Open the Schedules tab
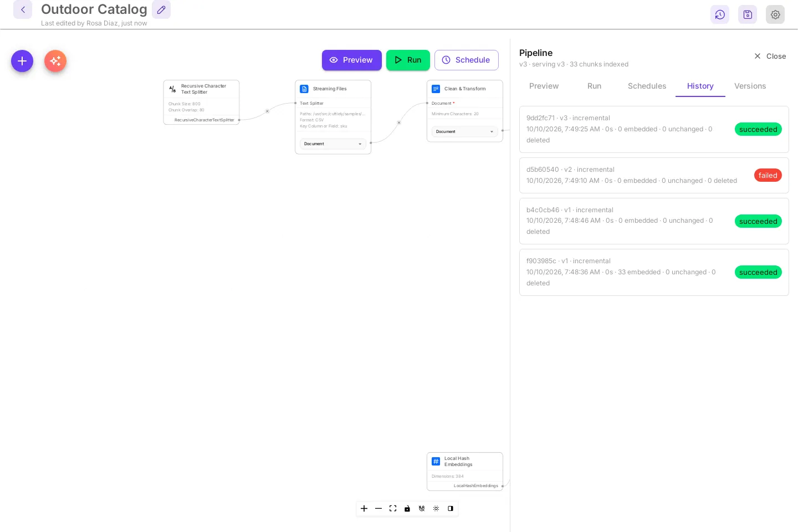The height and width of the screenshot is (532, 798). coord(647,86)
